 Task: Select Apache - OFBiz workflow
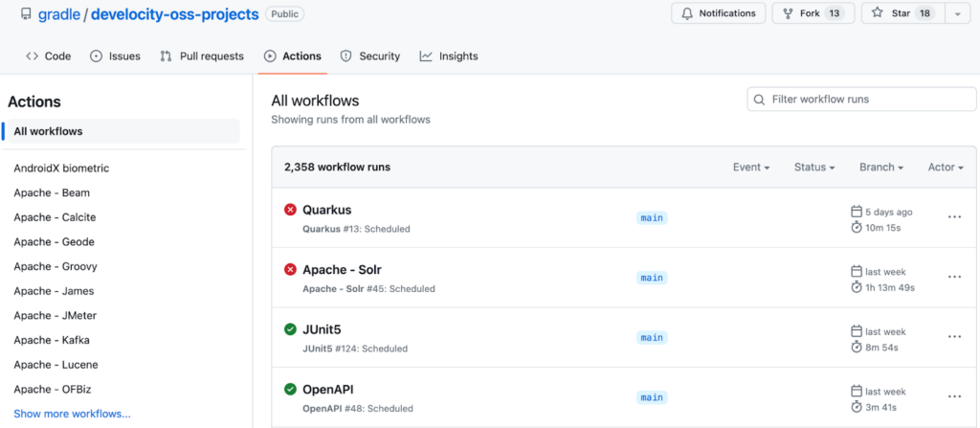[53, 389]
